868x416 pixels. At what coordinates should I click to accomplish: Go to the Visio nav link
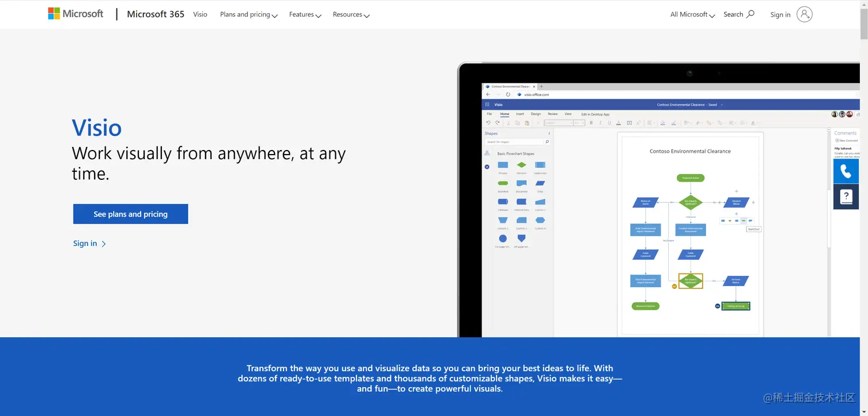(x=200, y=14)
